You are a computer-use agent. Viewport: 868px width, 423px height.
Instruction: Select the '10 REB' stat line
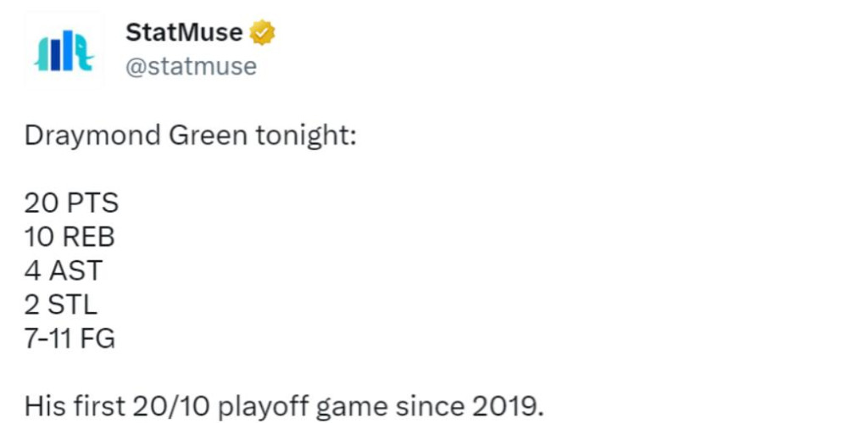pyautogui.click(x=70, y=237)
